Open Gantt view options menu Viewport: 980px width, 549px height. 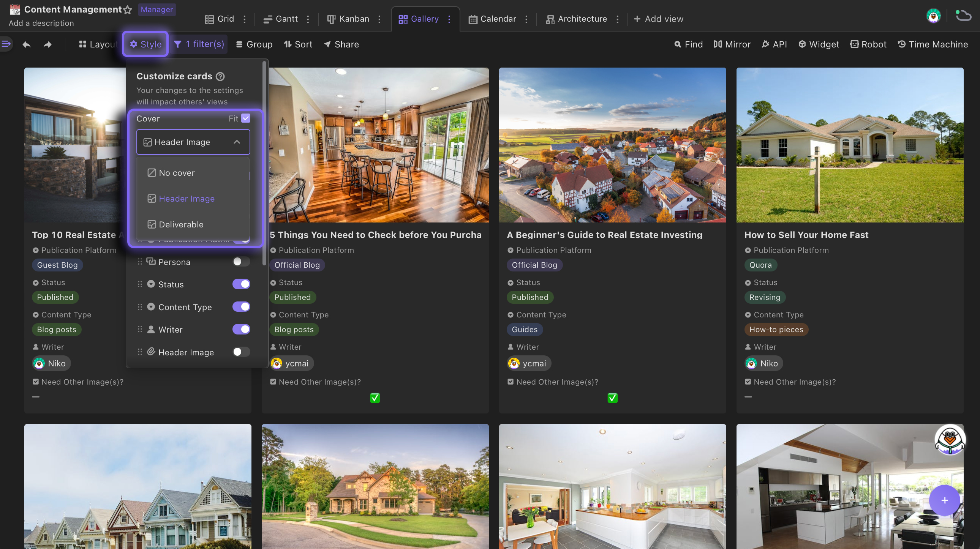(x=308, y=19)
